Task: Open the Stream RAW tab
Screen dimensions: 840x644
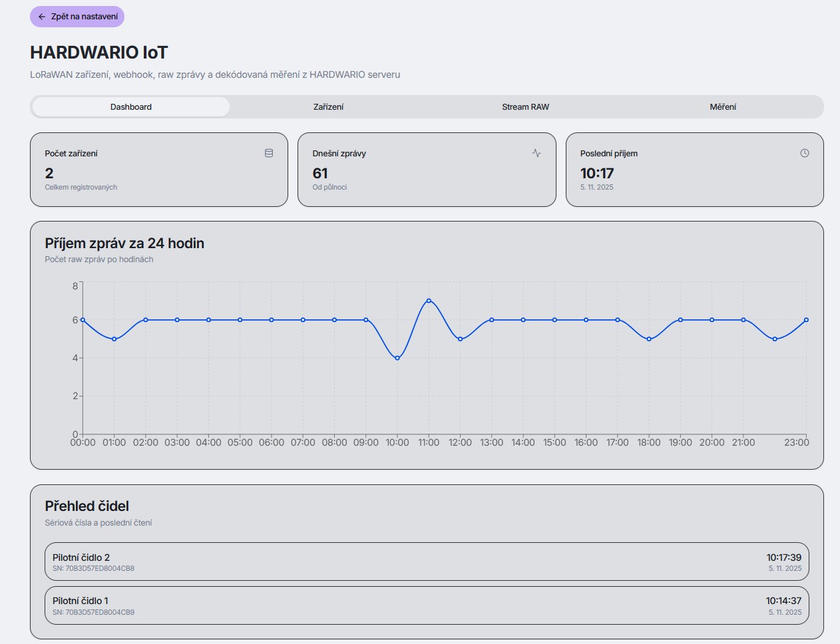Action: pyautogui.click(x=525, y=107)
